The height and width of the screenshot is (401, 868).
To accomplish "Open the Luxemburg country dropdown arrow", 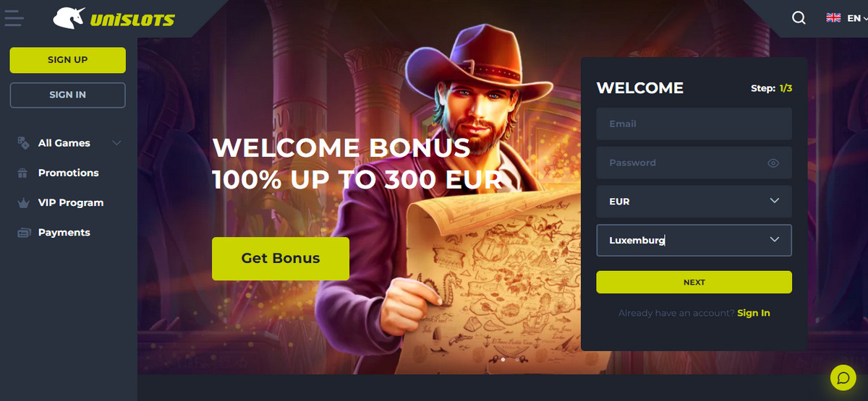I will click(775, 240).
